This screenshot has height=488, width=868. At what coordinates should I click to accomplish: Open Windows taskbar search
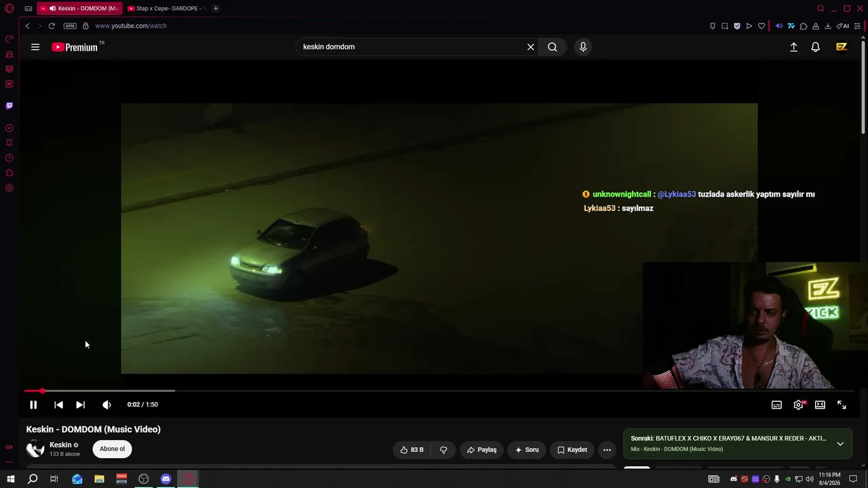(x=33, y=479)
